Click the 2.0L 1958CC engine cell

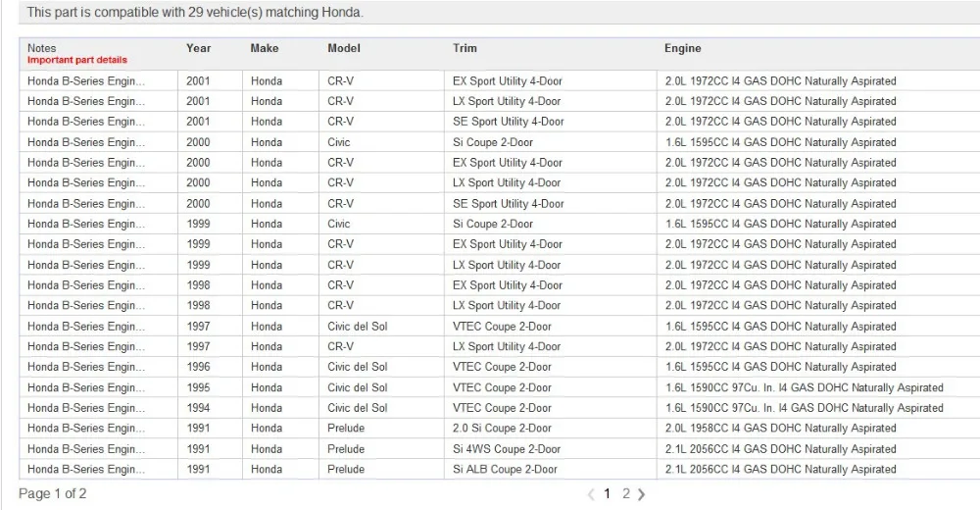click(x=780, y=428)
